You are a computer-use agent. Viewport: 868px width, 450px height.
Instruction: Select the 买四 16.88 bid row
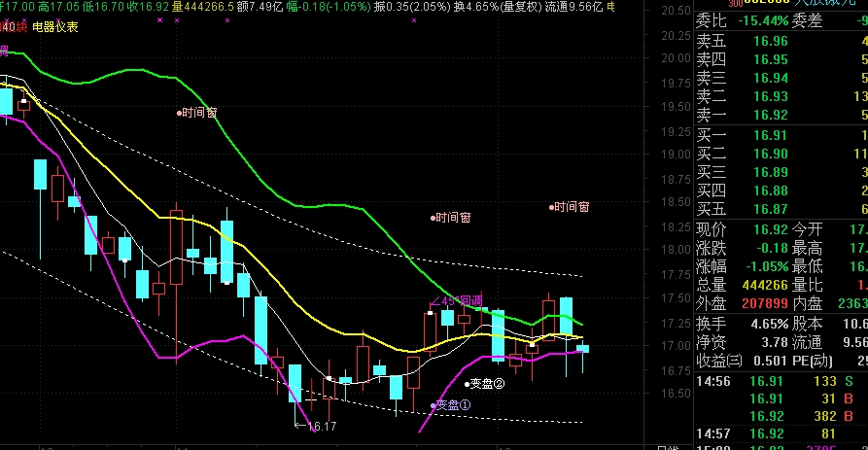[x=781, y=190]
